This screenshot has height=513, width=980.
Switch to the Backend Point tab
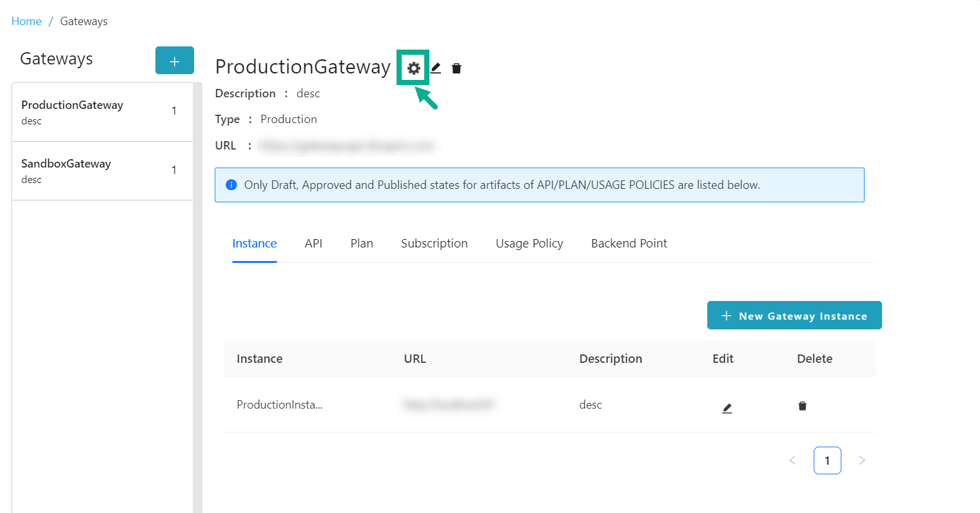[x=629, y=244]
